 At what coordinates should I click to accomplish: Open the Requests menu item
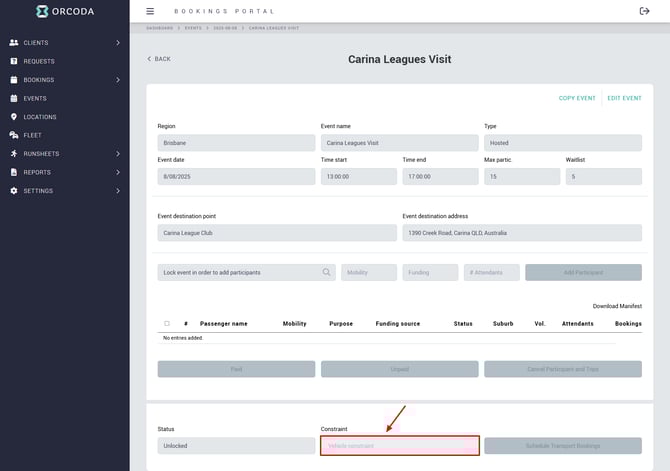(39, 61)
